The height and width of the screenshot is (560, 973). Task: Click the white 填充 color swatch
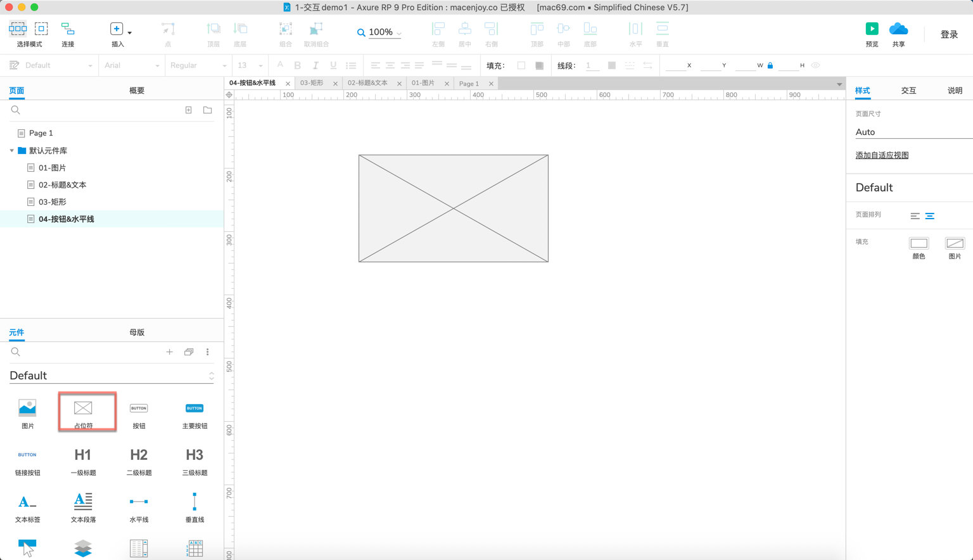click(x=521, y=65)
